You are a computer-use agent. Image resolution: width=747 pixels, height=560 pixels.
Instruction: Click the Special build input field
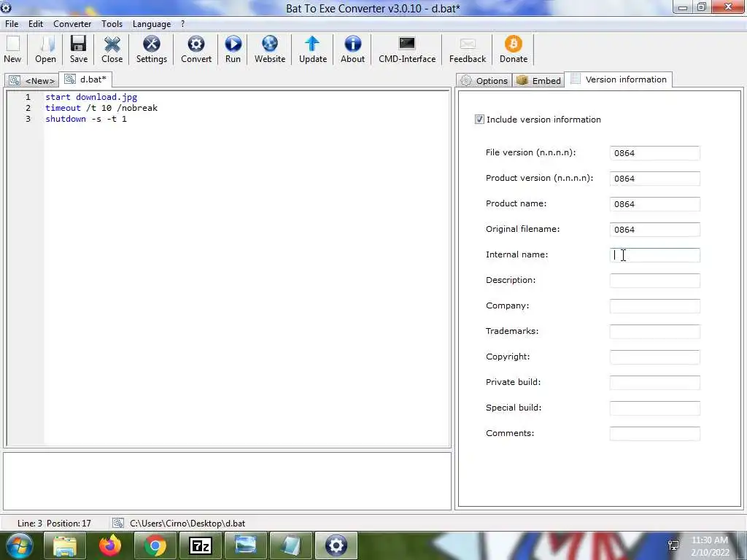point(654,408)
